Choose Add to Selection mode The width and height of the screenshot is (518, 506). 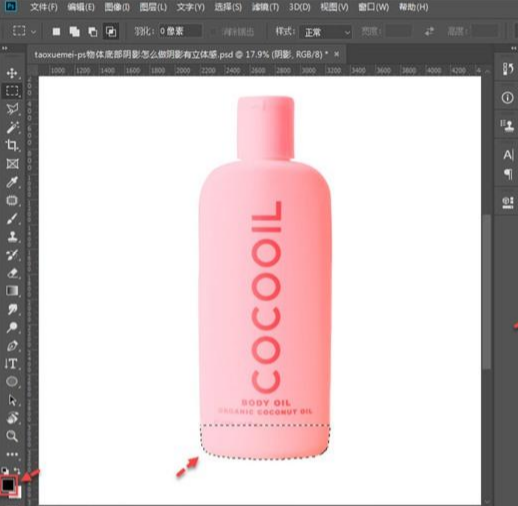[74, 32]
